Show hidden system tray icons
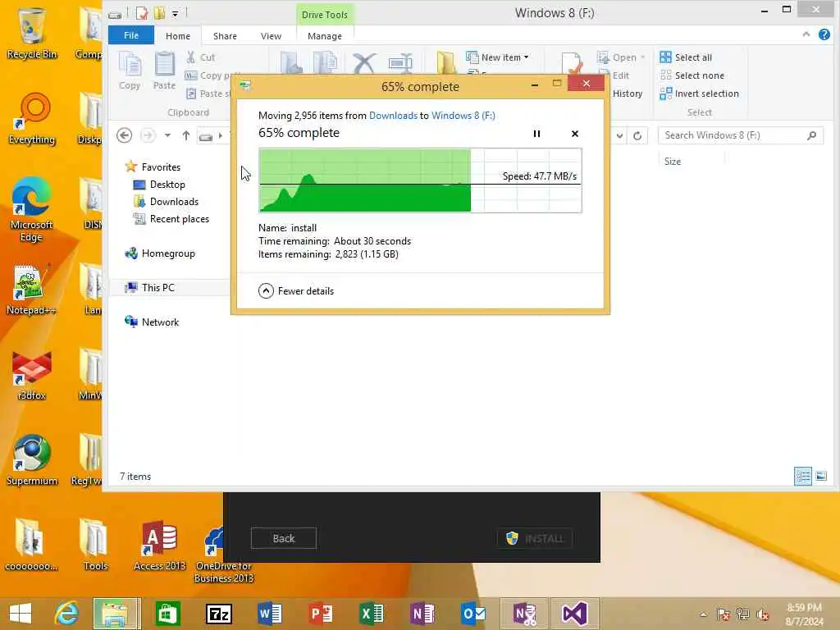This screenshot has height=630, width=840. pyautogui.click(x=703, y=614)
